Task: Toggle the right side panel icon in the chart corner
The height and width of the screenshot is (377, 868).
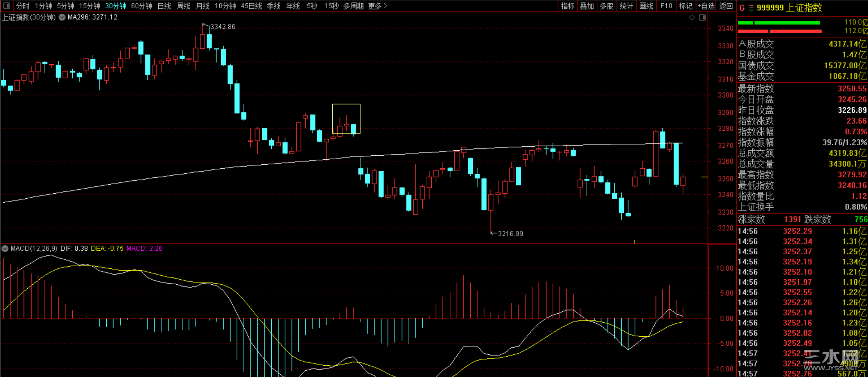Action: coord(703,18)
